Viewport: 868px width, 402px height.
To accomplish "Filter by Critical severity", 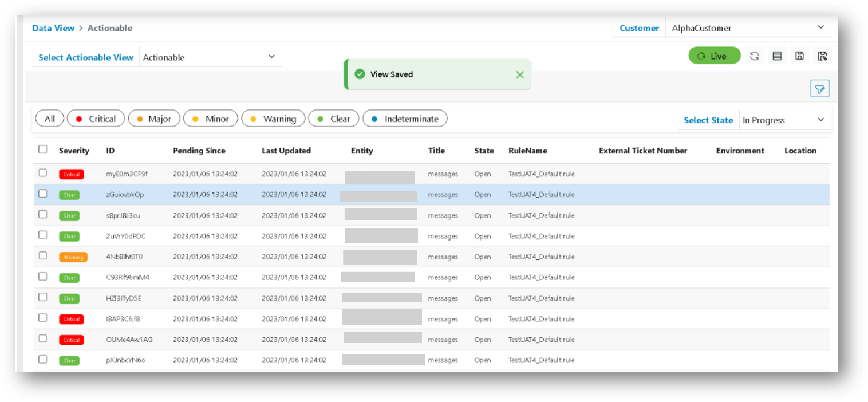I will click(95, 119).
